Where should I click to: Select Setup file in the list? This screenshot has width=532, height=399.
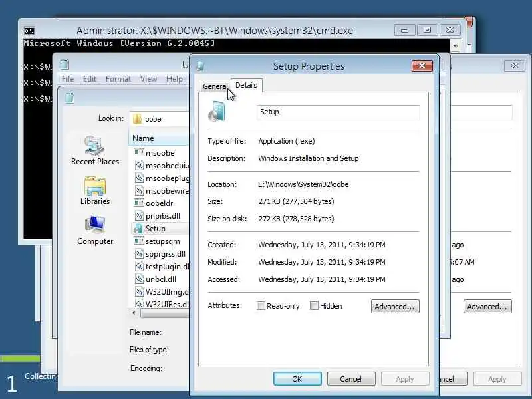(160, 229)
